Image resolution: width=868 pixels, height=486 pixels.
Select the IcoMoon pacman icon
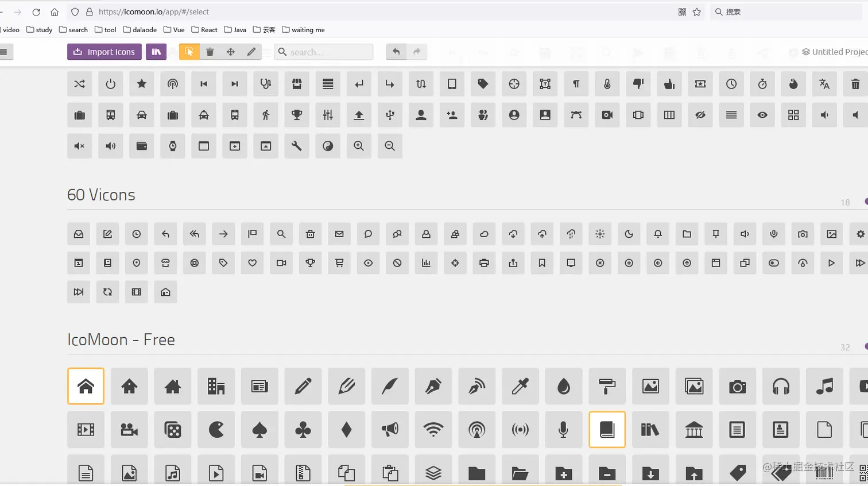(x=216, y=429)
